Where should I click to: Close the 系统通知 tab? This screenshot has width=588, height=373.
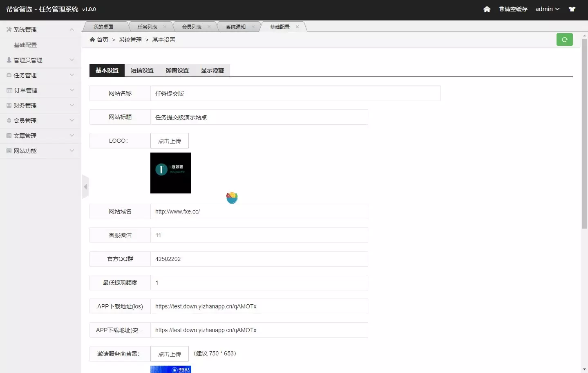253,27
